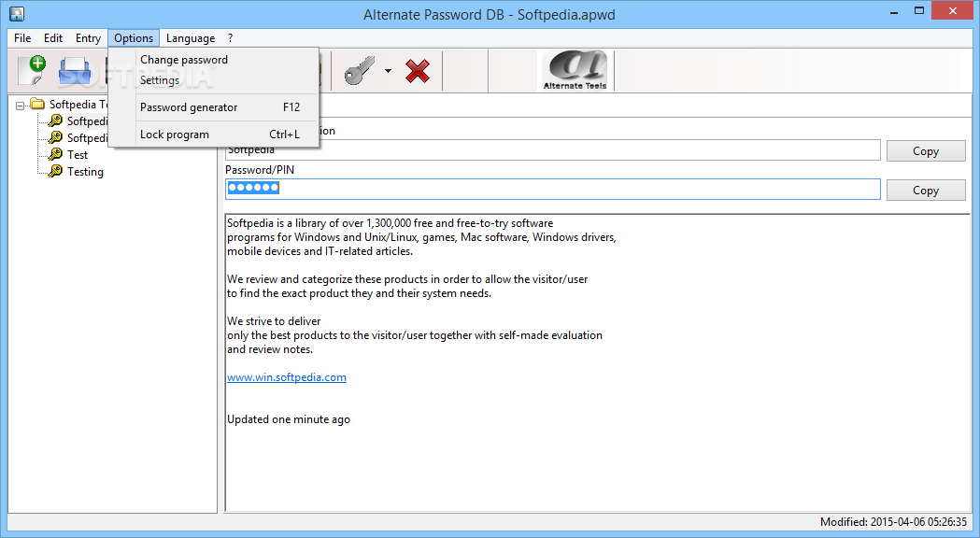The height and width of the screenshot is (538, 980).
Task: Click Copy button next to Password/PIN field
Action: (x=926, y=190)
